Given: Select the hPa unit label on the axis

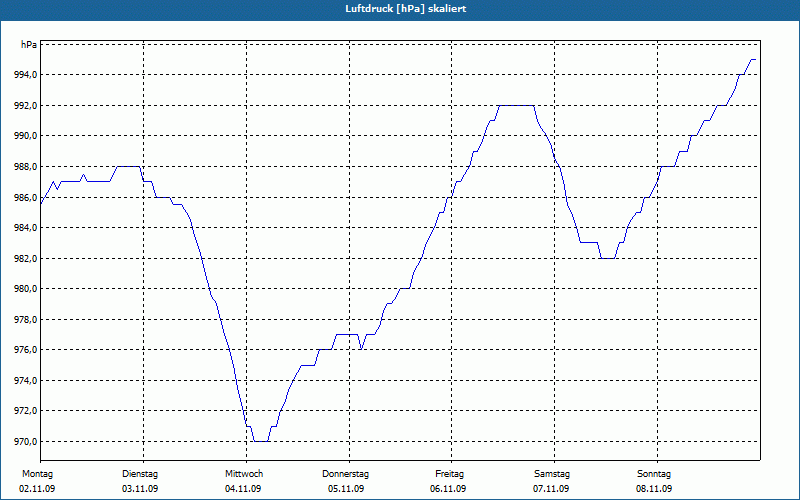Looking at the screenshot, I should pyautogui.click(x=29, y=45).
